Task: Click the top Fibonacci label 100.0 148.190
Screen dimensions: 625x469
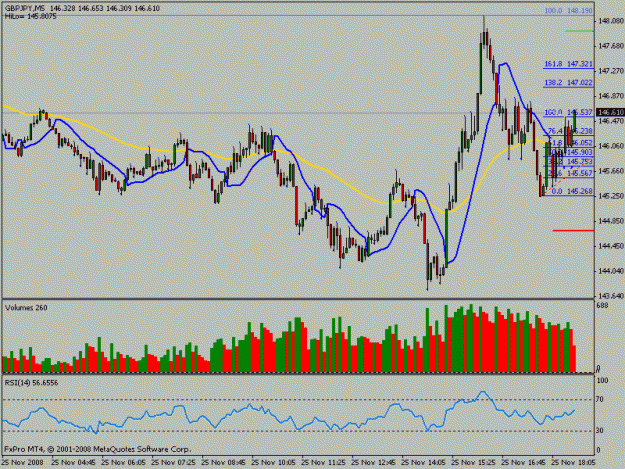Action: [568, 11]
